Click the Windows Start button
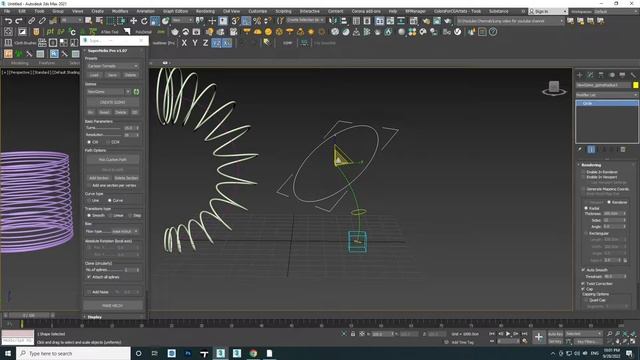This screenshot has height=360, width=640. (8, 353)
